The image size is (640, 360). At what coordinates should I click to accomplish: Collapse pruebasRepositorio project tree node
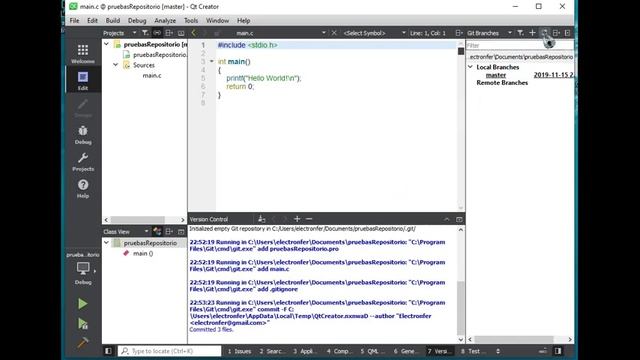tap(107, 44)
